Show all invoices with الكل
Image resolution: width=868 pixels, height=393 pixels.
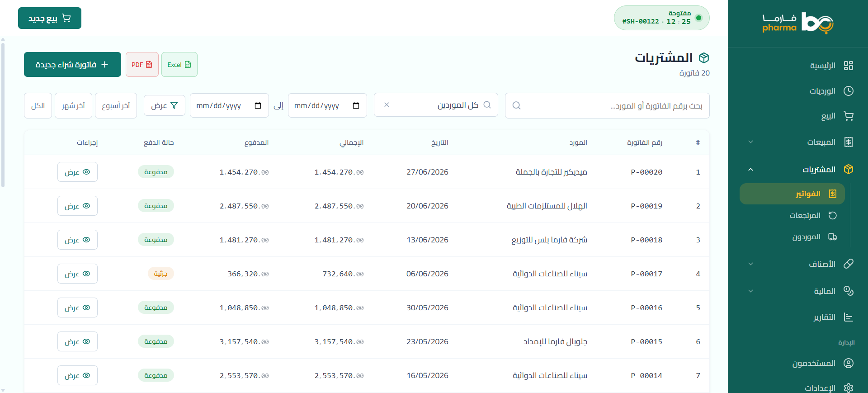pyautogui.click(x=38, y=105)
